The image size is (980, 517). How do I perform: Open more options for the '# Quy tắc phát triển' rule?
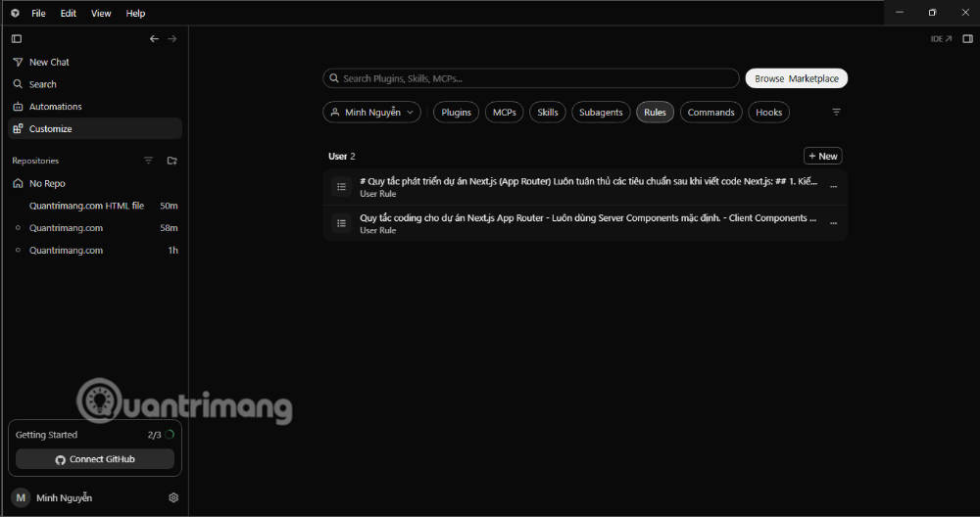point(833,187)
